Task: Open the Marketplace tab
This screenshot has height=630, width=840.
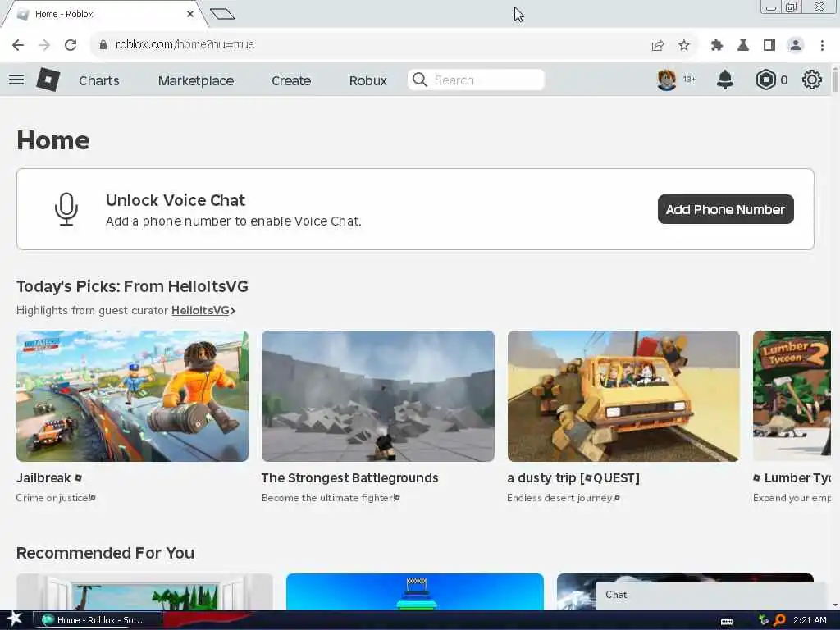Action: tap(196, 80)
